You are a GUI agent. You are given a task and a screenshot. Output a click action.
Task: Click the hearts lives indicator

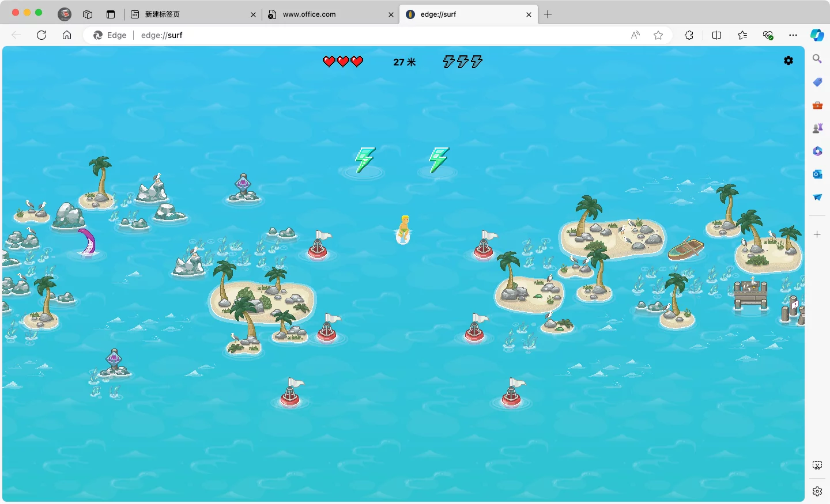point(343,62)
